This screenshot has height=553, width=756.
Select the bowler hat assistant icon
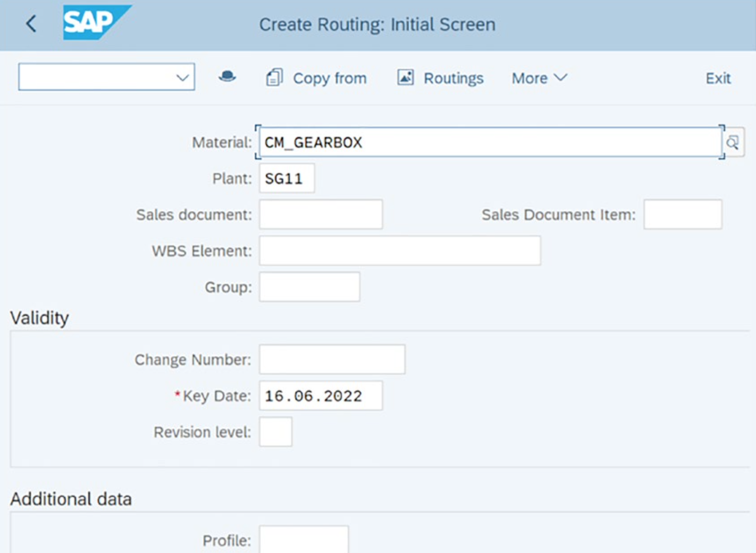(x=228, y=77)
